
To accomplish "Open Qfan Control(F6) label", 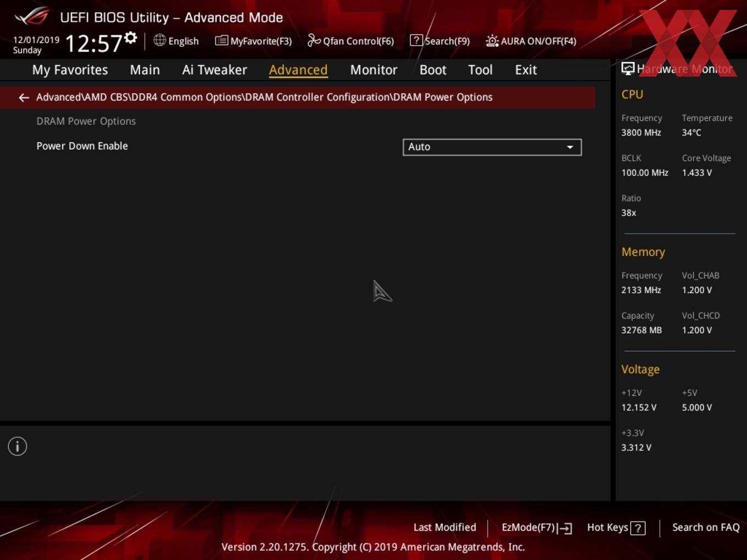I will 358,41.
